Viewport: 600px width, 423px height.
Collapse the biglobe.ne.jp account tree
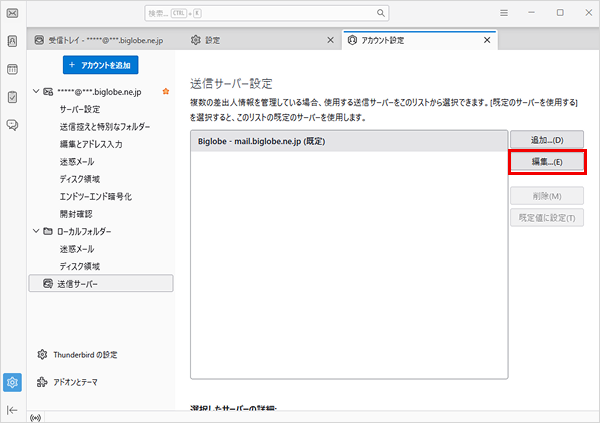[36, 91]
